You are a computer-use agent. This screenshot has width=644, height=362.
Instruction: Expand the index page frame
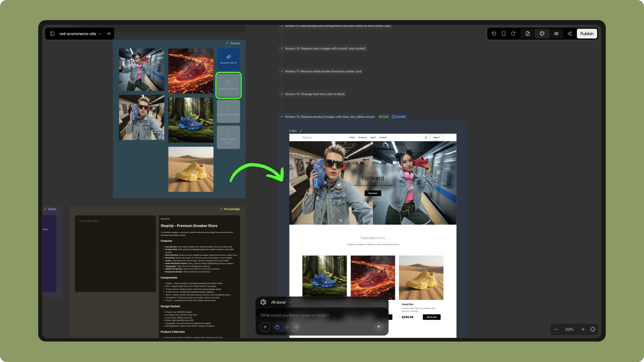(x=301, y=131)
